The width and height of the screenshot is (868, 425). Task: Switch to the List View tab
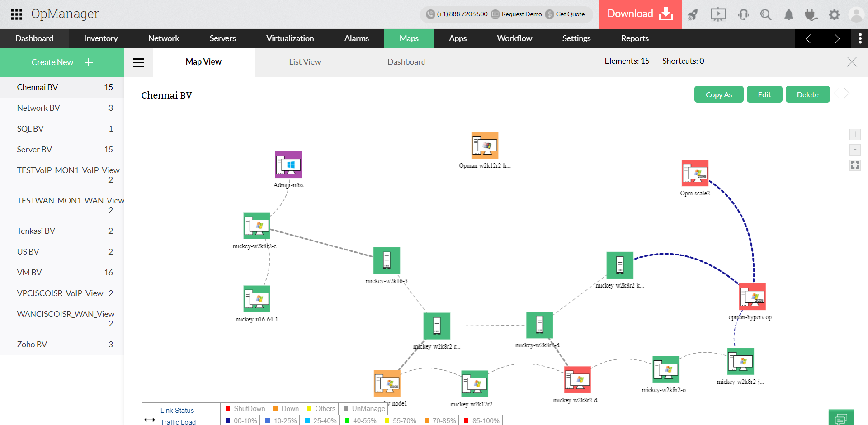305,62
